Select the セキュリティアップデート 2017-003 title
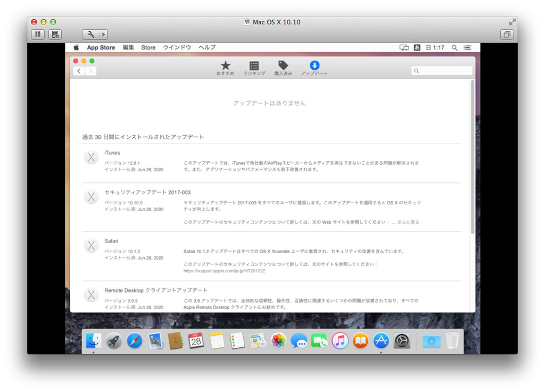545x392 pixels. [x=147, y=193]
